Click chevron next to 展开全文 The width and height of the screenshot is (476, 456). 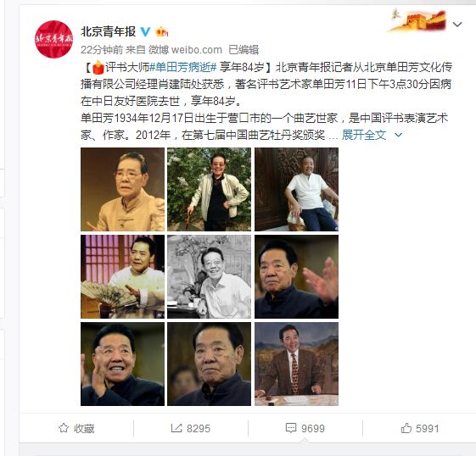pyautogui.click(x=398, y=135)
